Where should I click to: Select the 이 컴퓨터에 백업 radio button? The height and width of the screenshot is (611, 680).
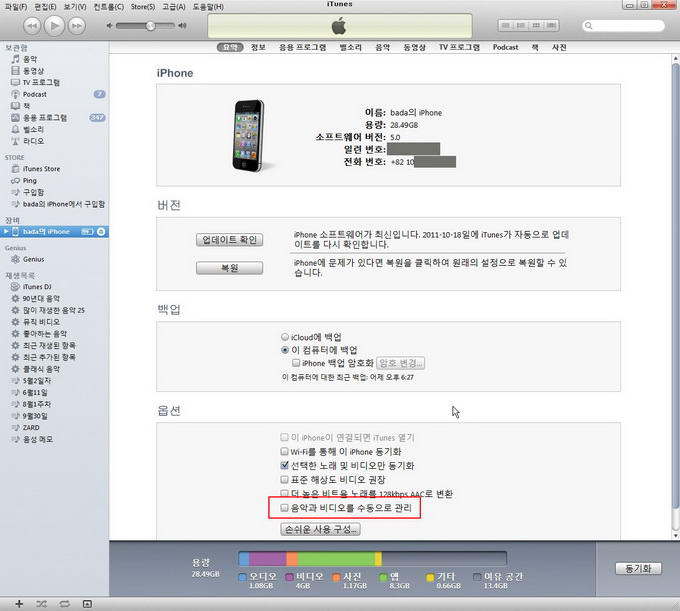click(x=285, y=350)
